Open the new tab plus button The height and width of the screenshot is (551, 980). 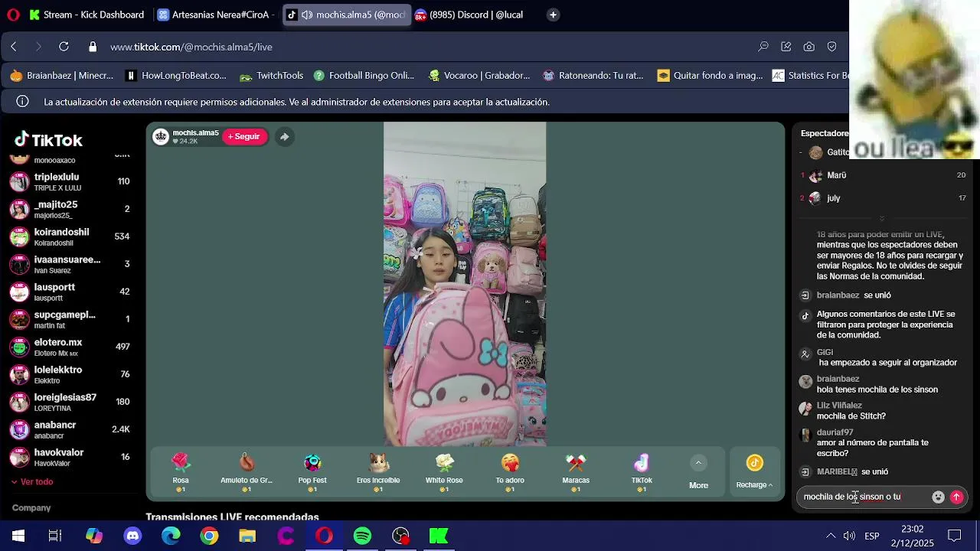tap(553, 15)
